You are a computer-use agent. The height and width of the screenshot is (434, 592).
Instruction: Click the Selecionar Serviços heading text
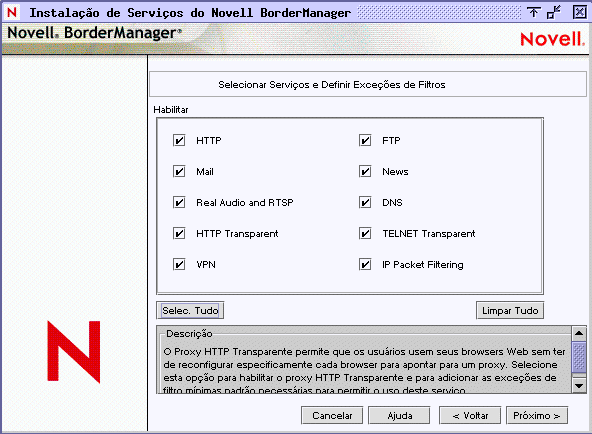331,85
